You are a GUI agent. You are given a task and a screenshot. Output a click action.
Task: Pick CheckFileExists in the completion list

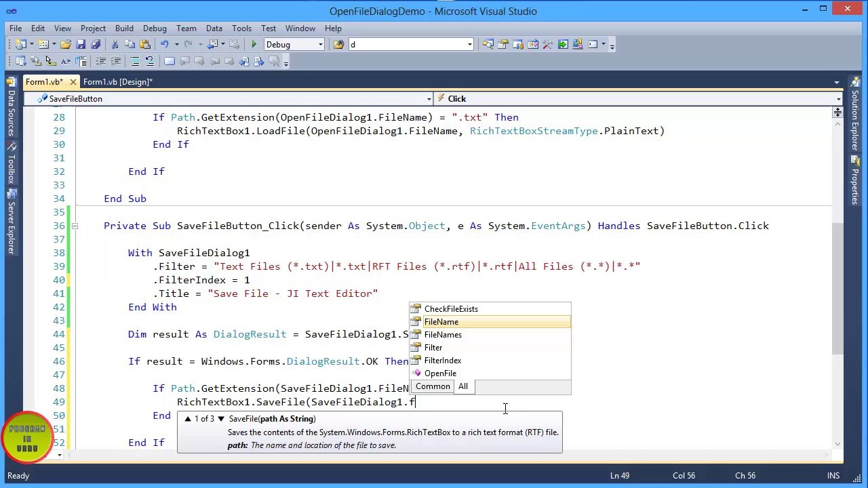tap(490, 309)
